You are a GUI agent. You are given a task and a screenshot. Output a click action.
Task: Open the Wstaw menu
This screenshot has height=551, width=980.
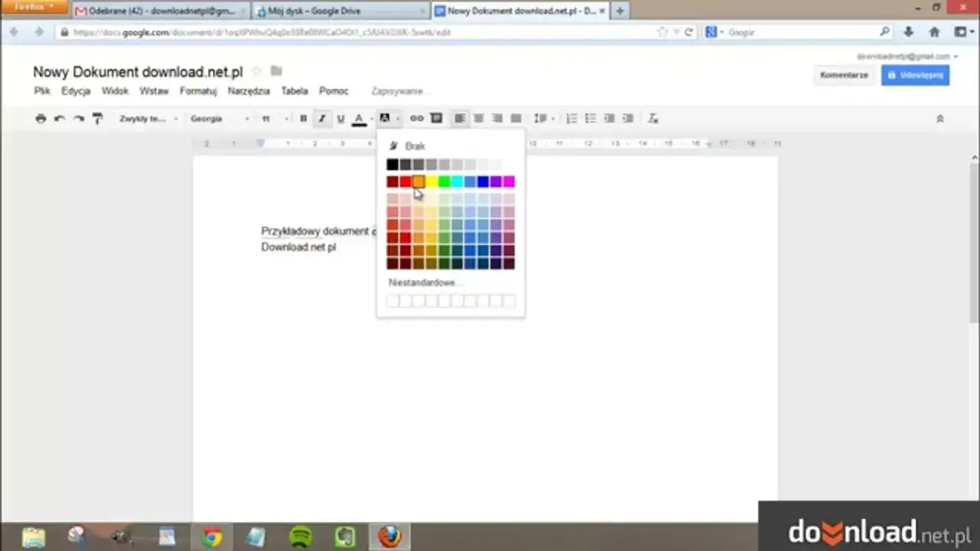click(x=154, y=91)
